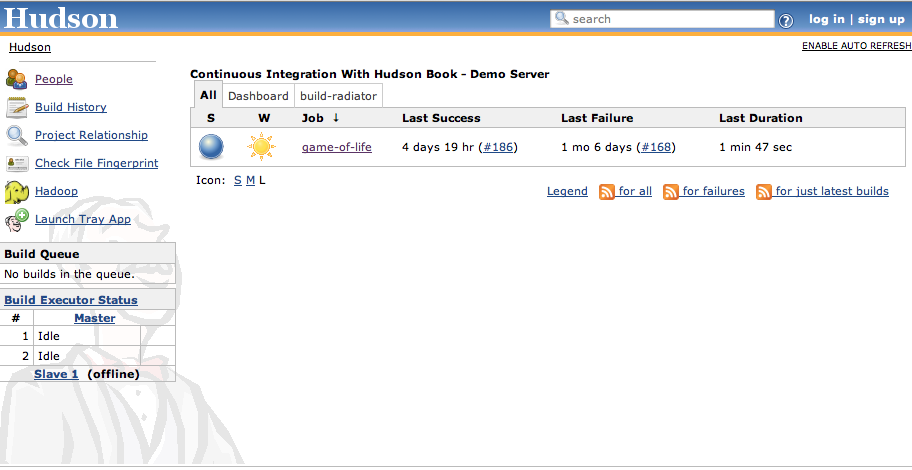Open the Hadoop link

point(56,191)
